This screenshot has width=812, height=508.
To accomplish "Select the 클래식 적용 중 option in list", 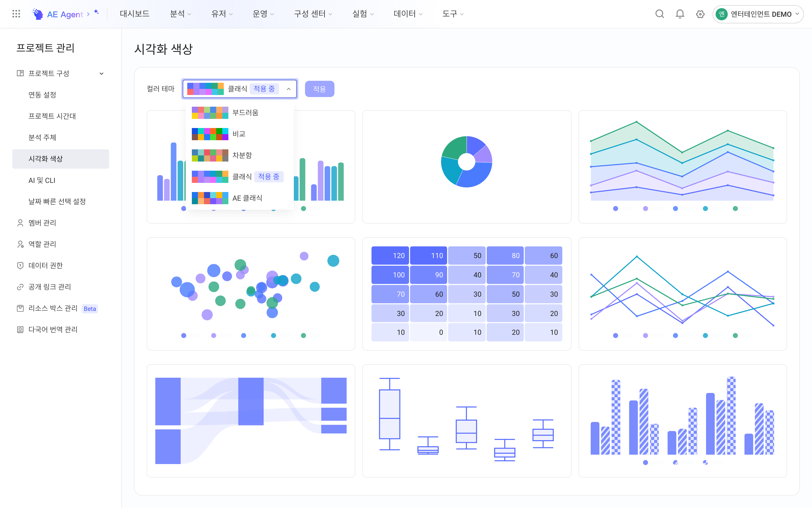I will tap(240, 177).
